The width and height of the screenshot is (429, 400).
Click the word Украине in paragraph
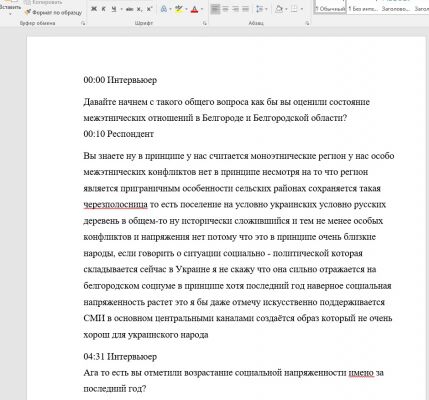(x=193, y=269)
